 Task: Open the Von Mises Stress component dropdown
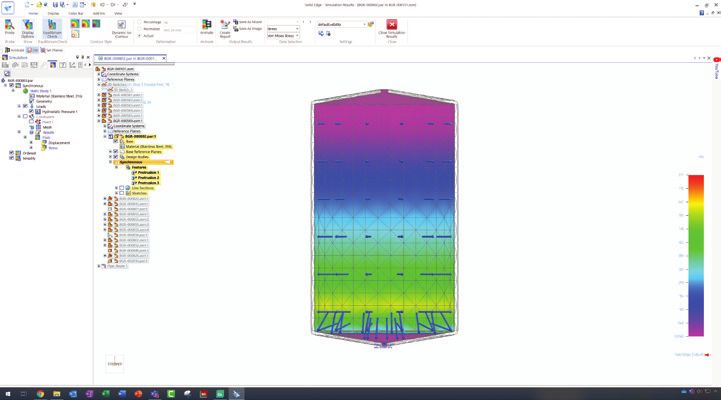click(x=283, y=35)
